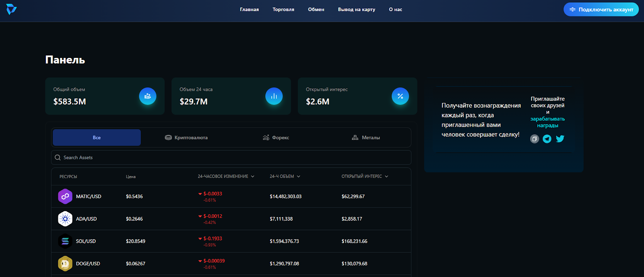Click the Cardano ADA coin icon

[65, 219]
